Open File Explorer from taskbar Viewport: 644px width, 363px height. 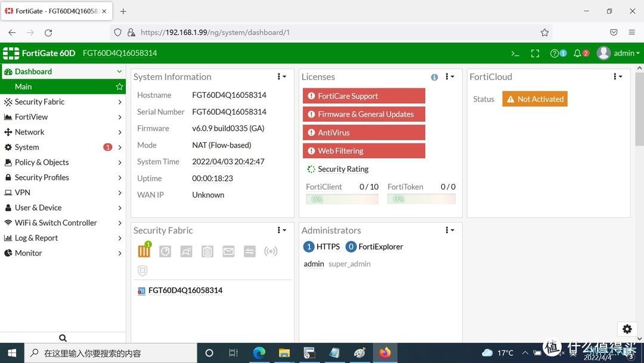284,353
